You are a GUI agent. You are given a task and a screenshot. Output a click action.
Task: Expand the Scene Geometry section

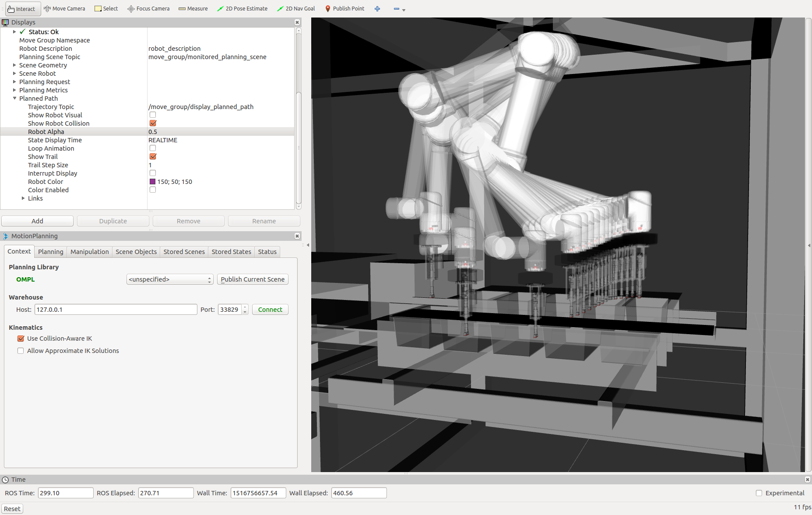point(14,65)
